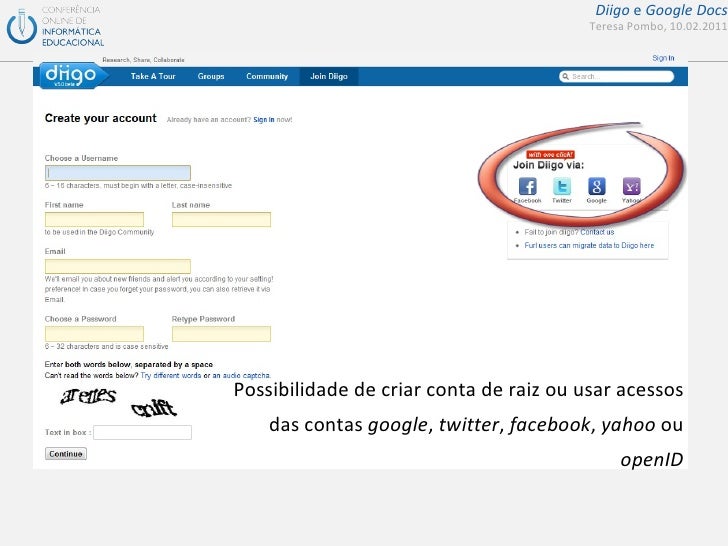
Task: Click the Continue button
Action: (66, 454)
